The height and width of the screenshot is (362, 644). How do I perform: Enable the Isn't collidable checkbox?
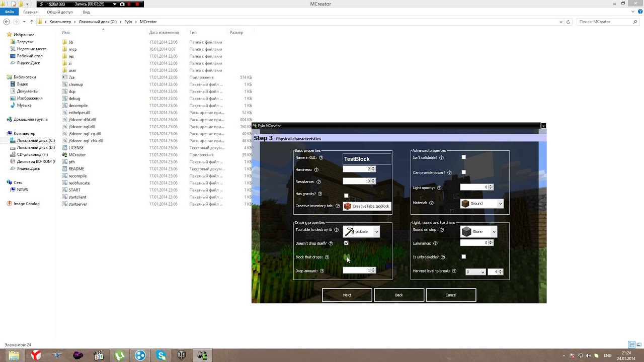coord(464,157)
